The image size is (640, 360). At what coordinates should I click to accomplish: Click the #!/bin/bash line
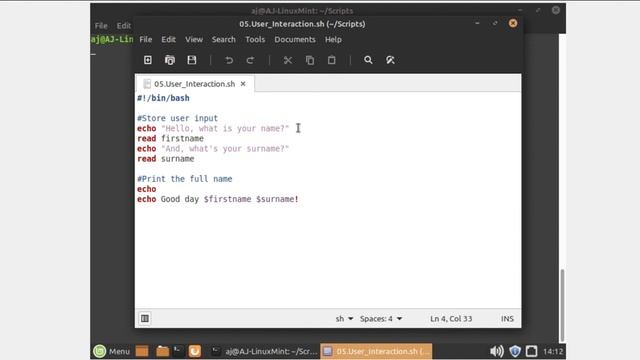(163, 98)
